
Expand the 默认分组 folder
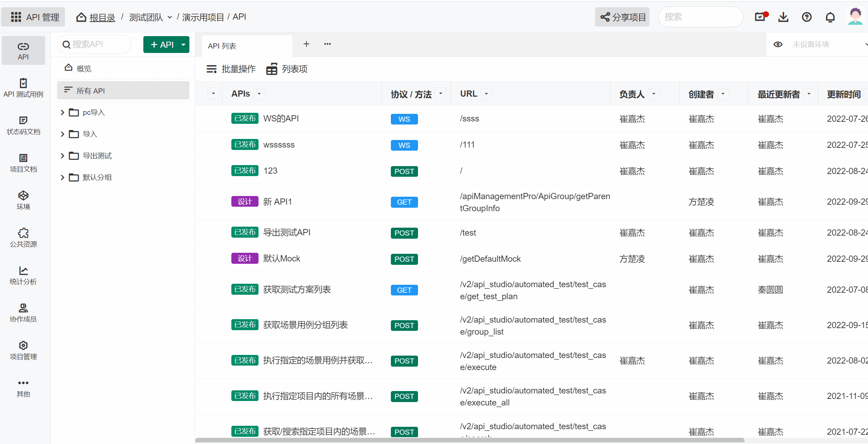[x=62, y=177]
